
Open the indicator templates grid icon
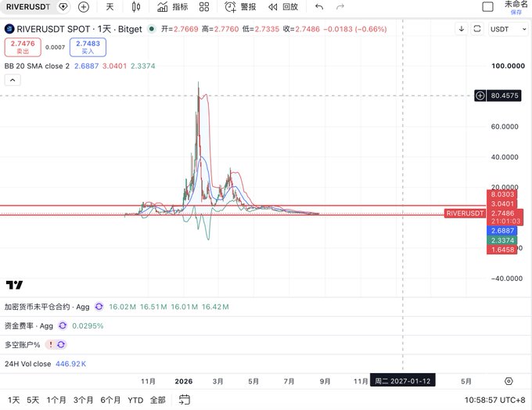[204, 7]
